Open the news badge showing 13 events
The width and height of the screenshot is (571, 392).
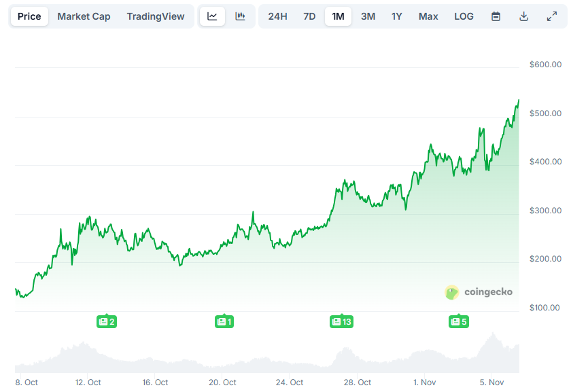pos(342,321)
